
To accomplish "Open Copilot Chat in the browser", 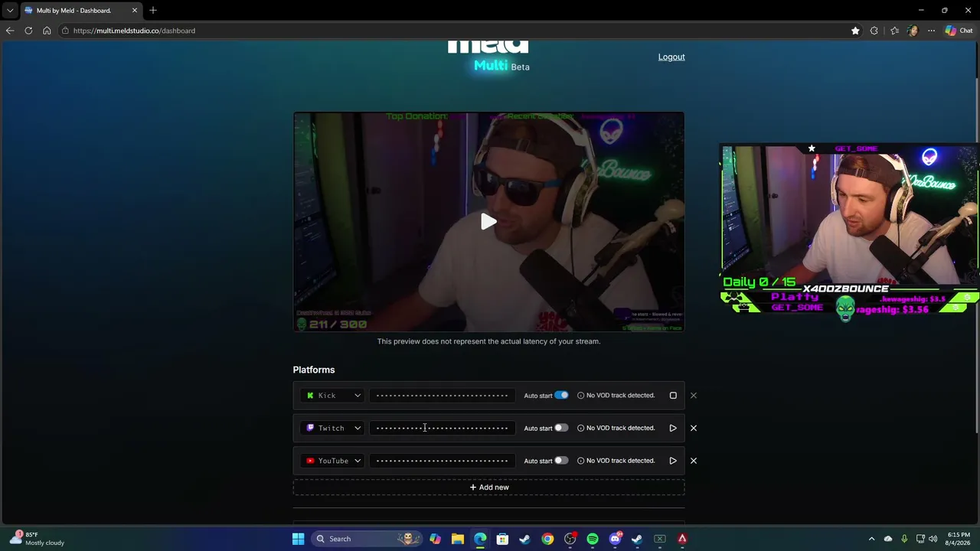I will tap(959, 31).
